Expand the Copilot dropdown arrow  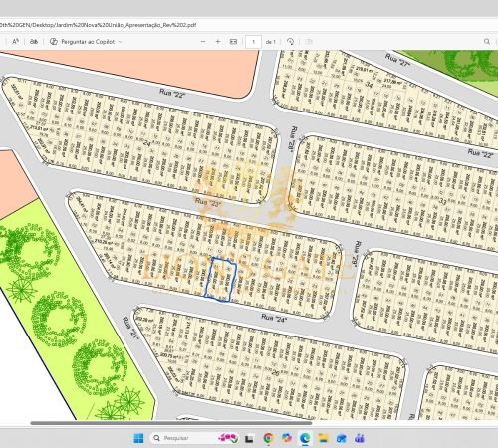click(x=121, y=42)
